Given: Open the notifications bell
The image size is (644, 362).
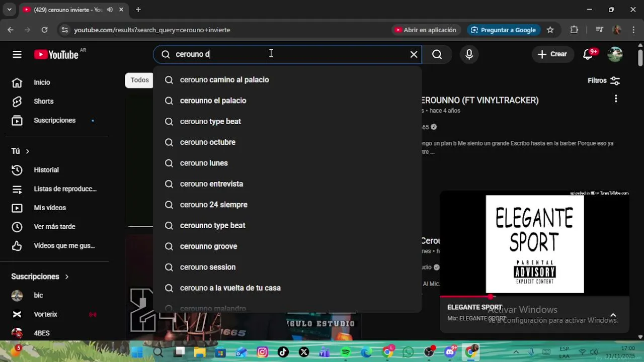Looking at the screenshot, I should click(588, 54).
